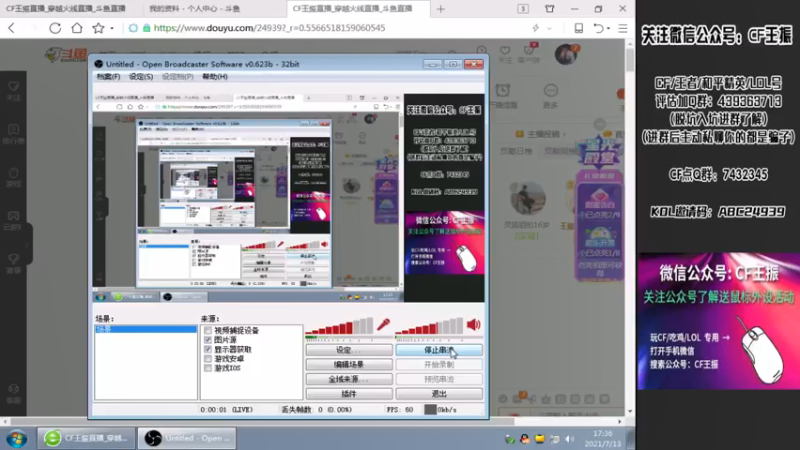Open the reading mode book icon
800x450 pixels.
(x=579, y=28)
